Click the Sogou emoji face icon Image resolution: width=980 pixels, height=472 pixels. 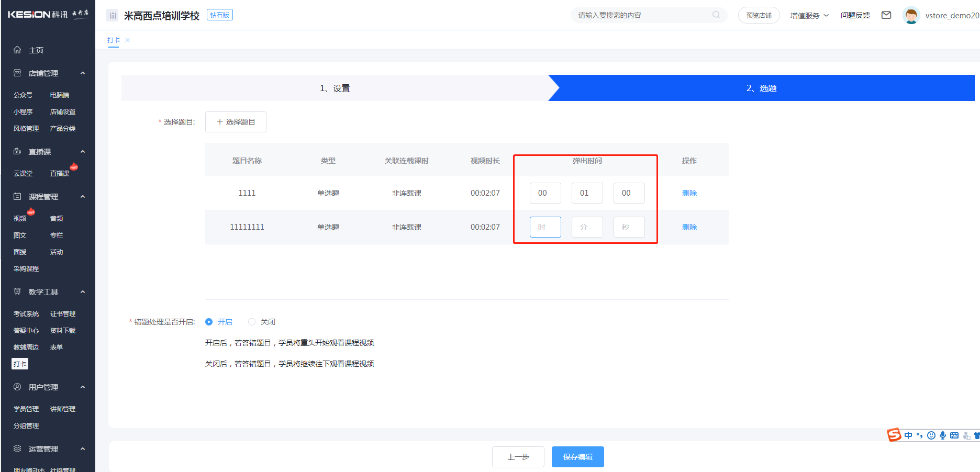coord(931,435)
